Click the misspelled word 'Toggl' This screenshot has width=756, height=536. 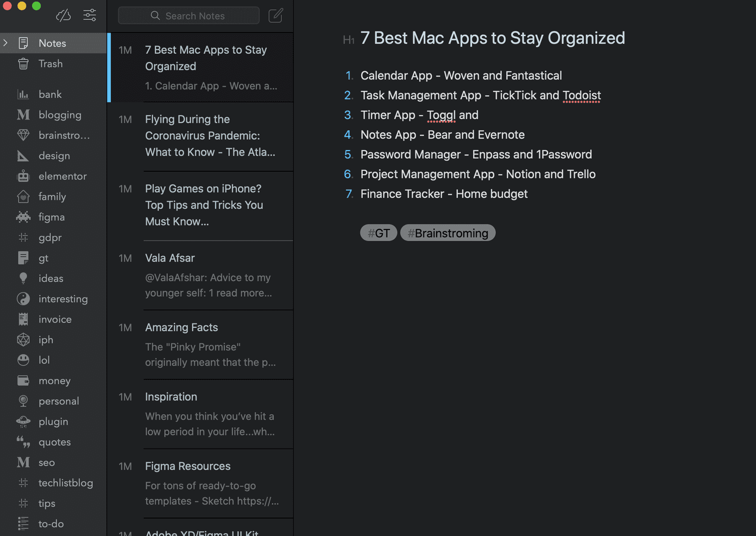point(441,115)
